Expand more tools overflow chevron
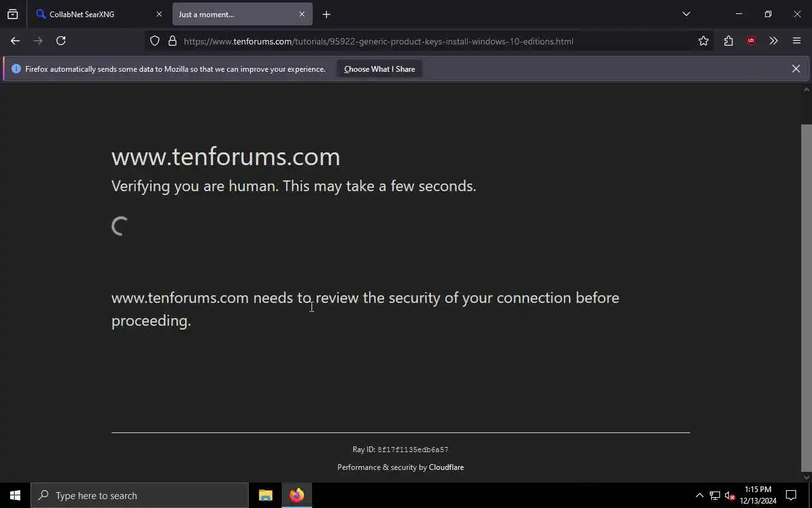 coord(773,41)
